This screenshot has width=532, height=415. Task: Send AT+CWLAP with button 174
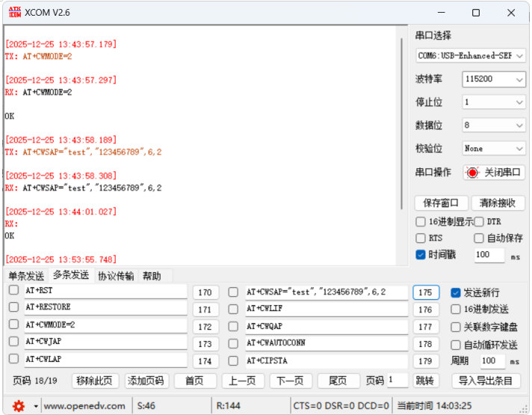tap(205, 361)
